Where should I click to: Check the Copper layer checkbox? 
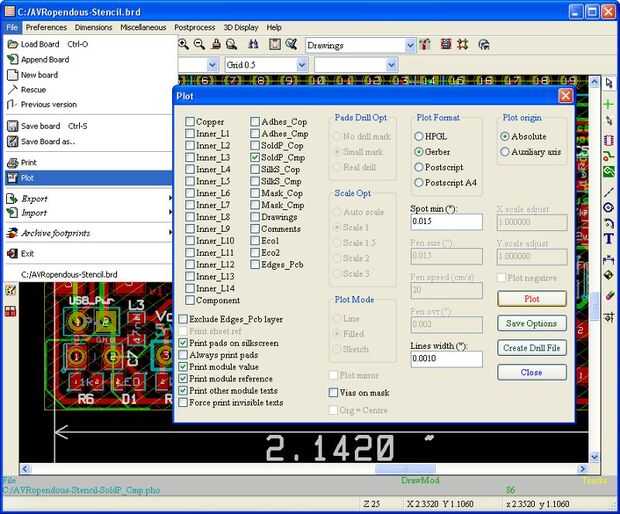click(190, 122)
